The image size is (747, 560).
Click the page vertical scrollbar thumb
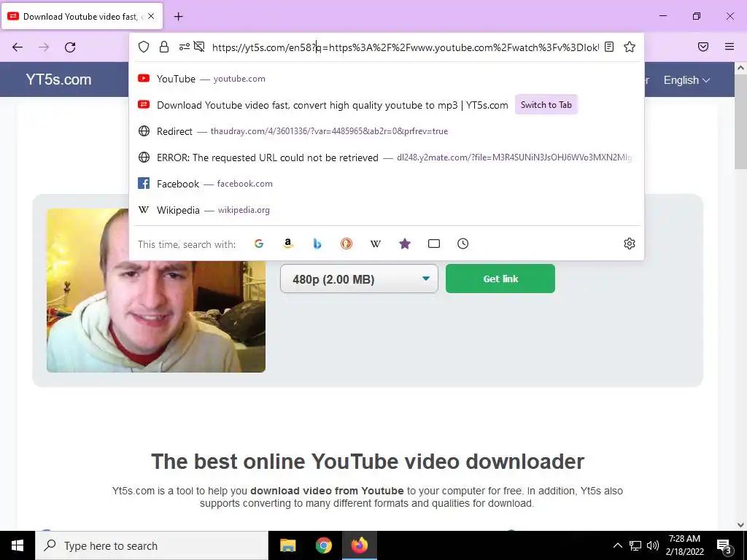point(741,122)
